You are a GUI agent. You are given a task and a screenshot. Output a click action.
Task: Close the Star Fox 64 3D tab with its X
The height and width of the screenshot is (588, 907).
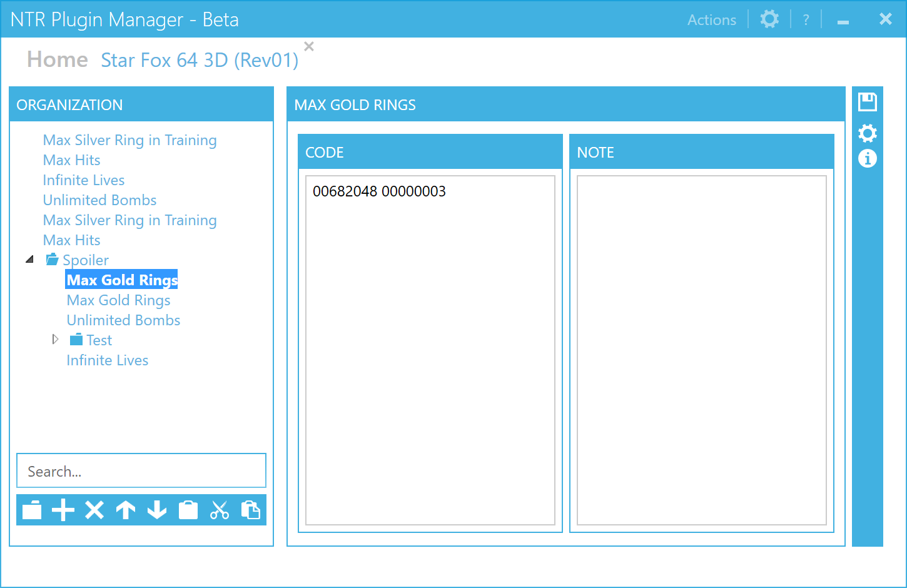coord(309,46)
